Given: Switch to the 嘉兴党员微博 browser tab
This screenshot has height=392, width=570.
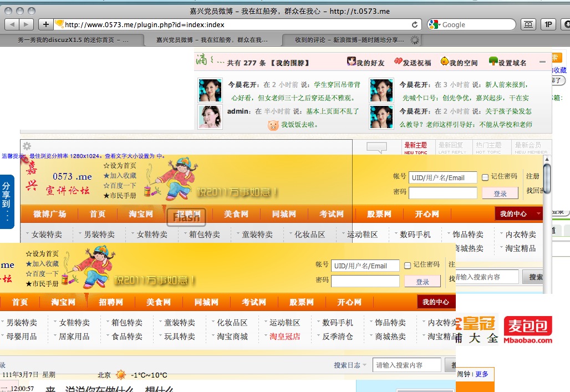Looking at the screenshot, I should (x=212, y=39).
